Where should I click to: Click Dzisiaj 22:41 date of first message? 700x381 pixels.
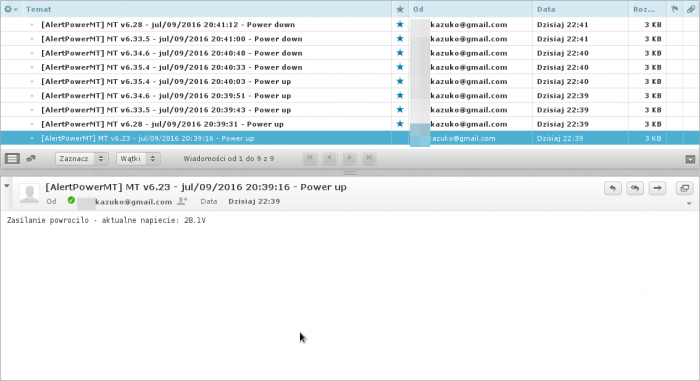562,25
